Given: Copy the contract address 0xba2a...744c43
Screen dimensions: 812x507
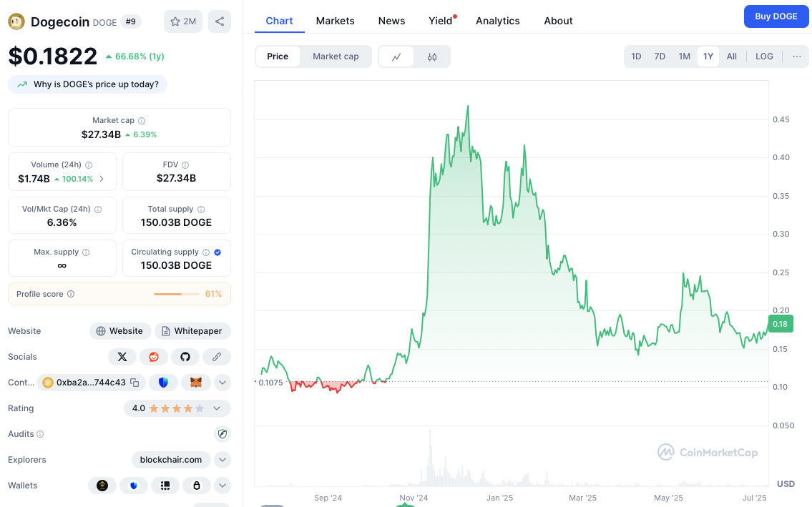Looking at the screenshot, I should point(134,383).
